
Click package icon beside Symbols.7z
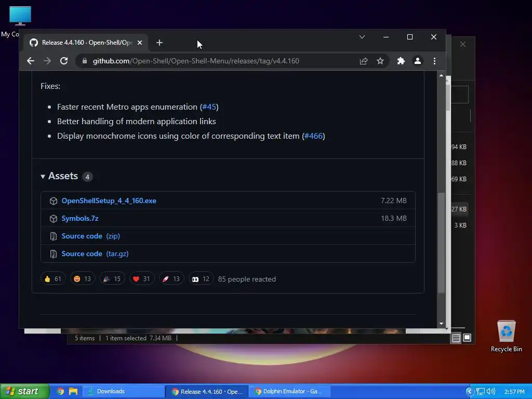54,219
